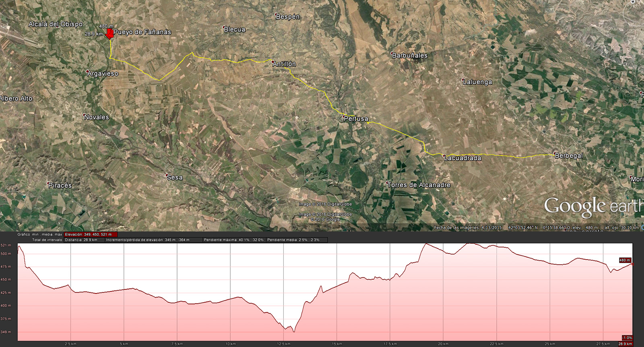The image size is (644, 347).
Task: Click the lowest valley point on elevation profile
Action: pos(294,332)
